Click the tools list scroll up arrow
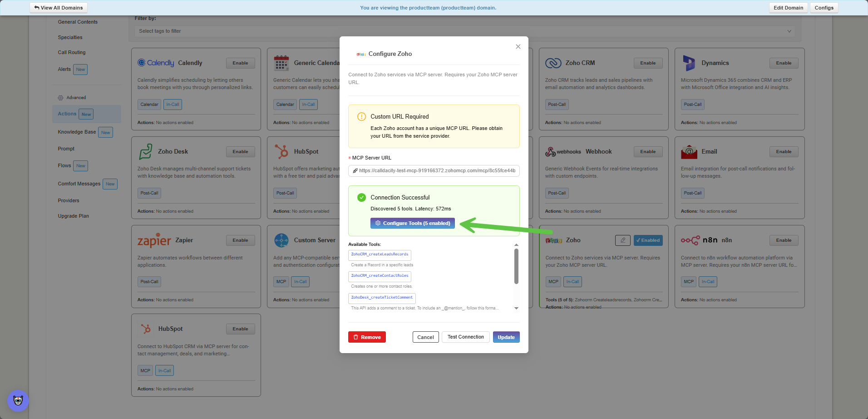Screen dimensions: 868x419 point(516,244)
